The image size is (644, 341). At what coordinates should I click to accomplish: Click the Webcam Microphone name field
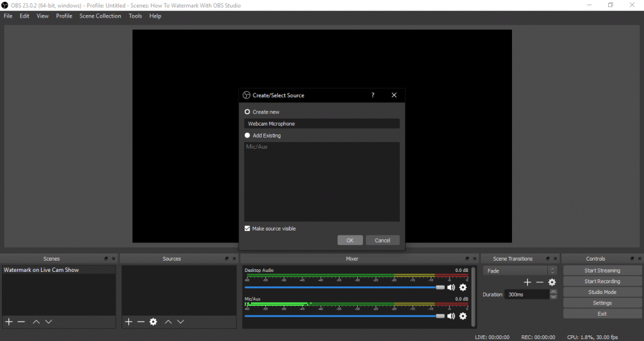322,124
